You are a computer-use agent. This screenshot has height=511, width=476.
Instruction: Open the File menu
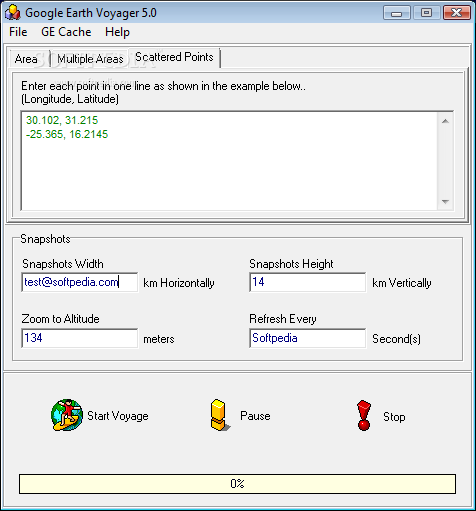pos(18,32)
